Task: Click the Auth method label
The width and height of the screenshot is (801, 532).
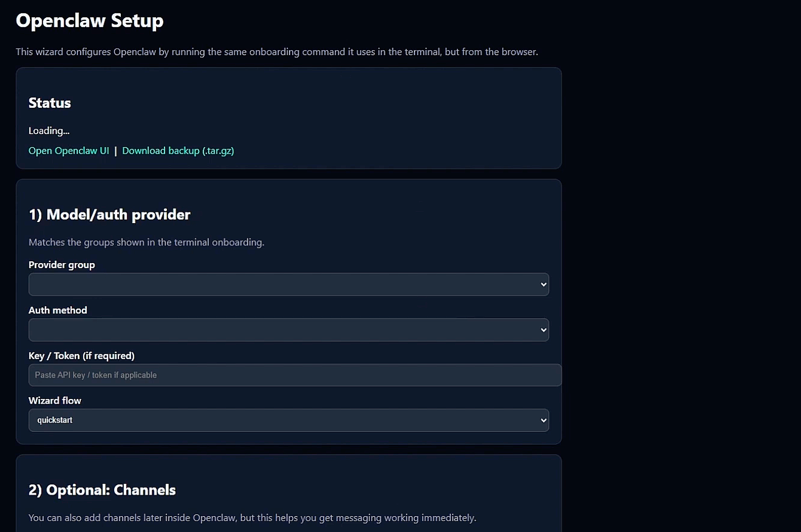Action: 58,310
